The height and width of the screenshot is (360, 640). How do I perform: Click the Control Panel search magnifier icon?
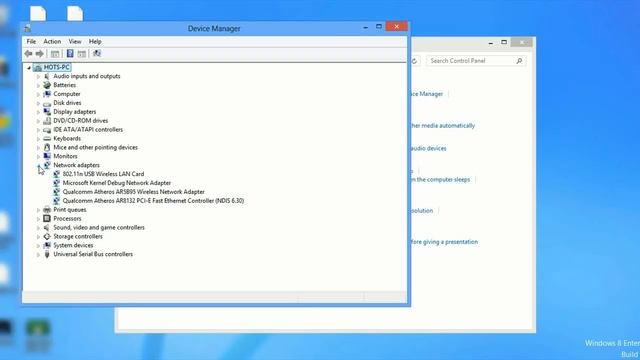pyautogui.click(x=519, y=61)
